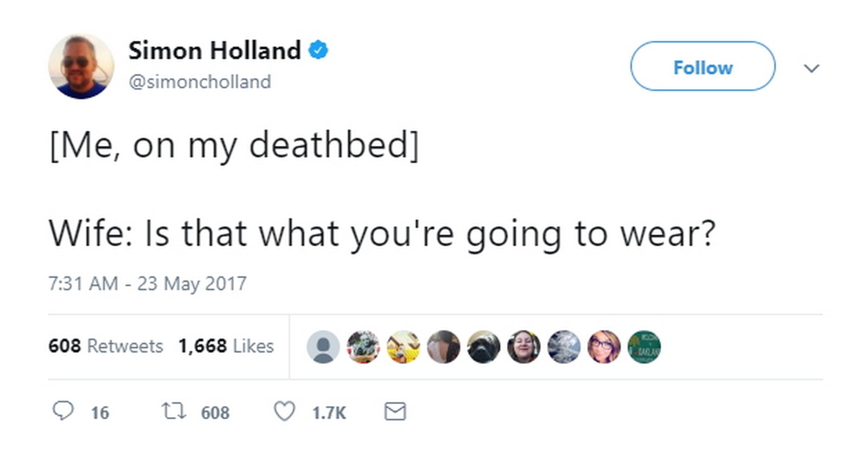This screenshot has height=460, width=868.
Task: View the 1,668 Likes list
Action: tap(226, 346)
